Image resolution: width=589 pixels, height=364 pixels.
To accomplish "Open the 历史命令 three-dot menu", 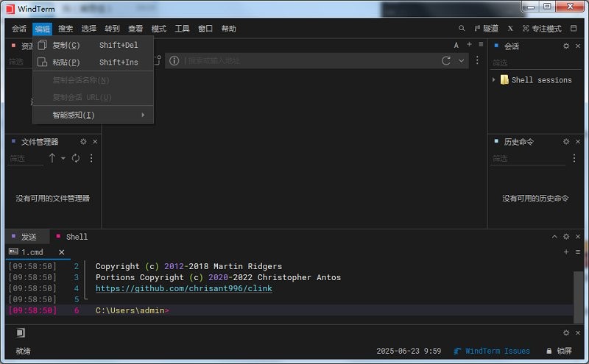I will tap(574, 158).
